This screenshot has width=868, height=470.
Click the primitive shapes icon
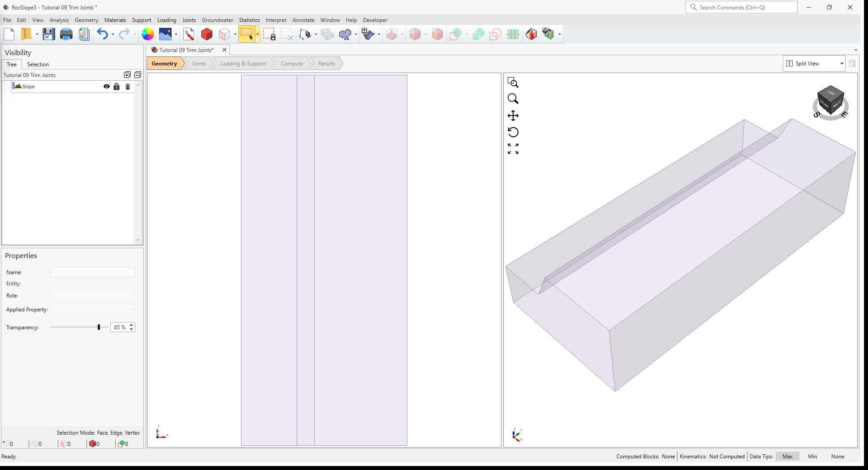(x=345, y=34)
